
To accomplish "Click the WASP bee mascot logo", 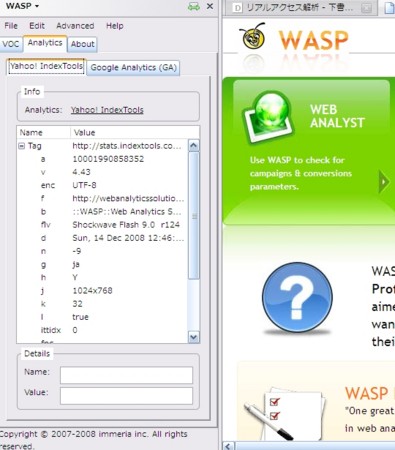I will 253,35.
